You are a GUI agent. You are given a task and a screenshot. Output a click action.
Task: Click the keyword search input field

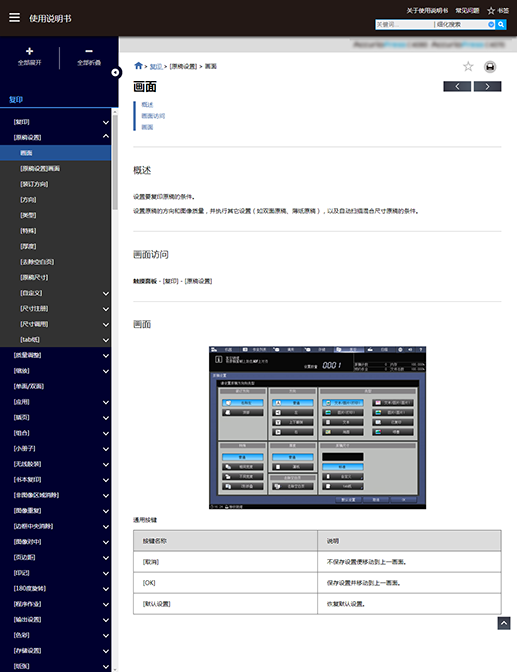[404, 24]
